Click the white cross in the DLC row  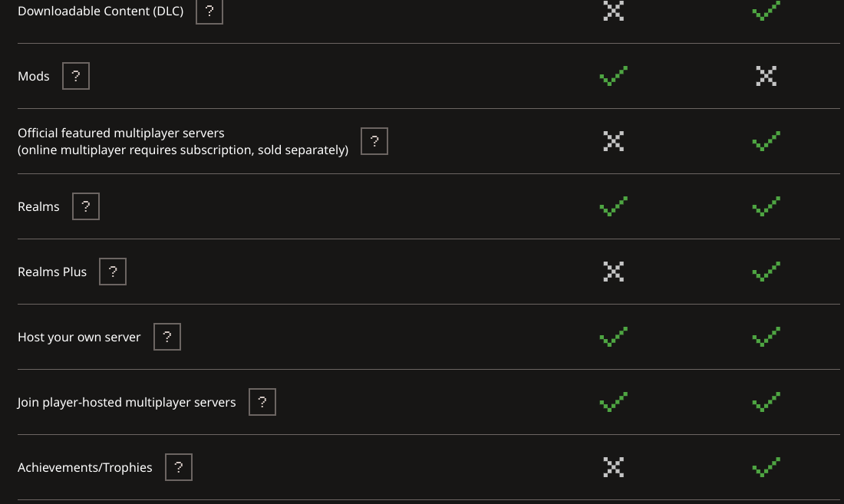(613, 11)
